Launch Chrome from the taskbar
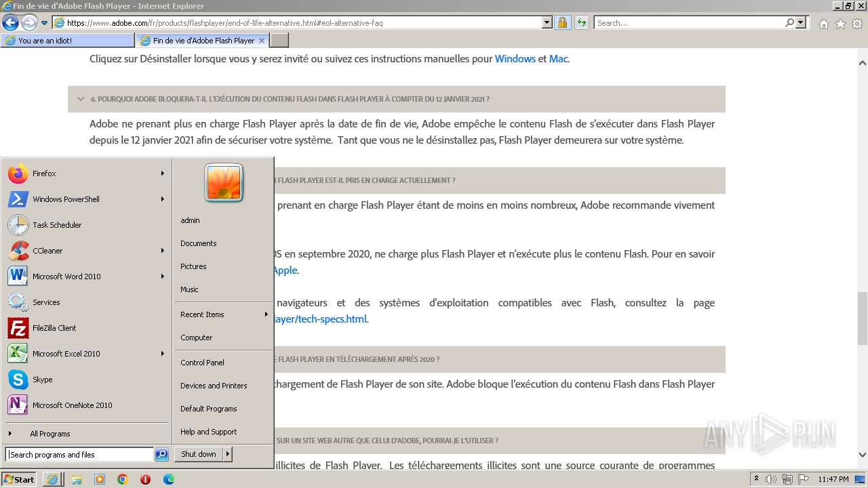Viewport: 868px width, 488px height. click(x=123, y=479)
